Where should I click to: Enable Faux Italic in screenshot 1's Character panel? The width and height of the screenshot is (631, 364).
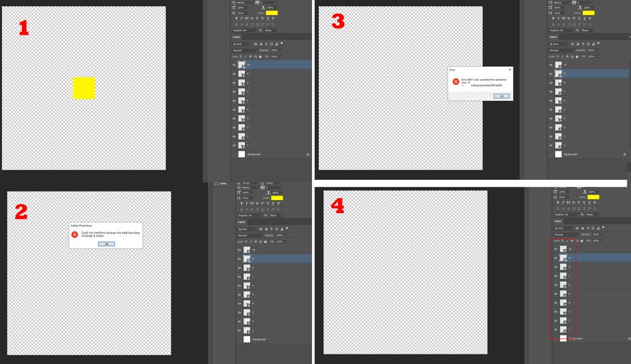click(241, 18)
